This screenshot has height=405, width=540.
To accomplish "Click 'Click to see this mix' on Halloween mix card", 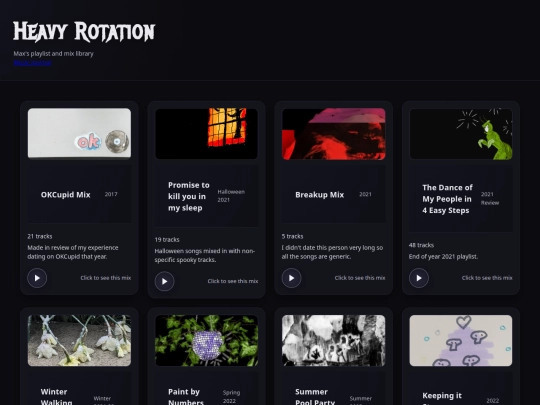I will [233, 281].
